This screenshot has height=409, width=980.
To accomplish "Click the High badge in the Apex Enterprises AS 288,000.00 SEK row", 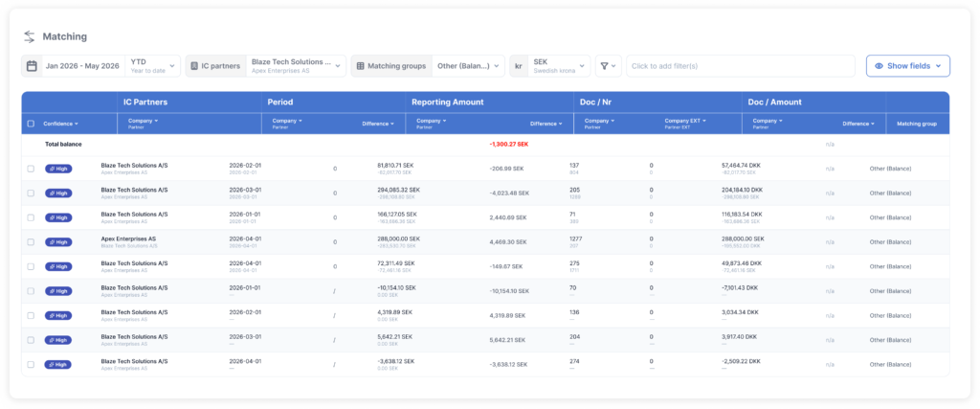I will point(58,242).
